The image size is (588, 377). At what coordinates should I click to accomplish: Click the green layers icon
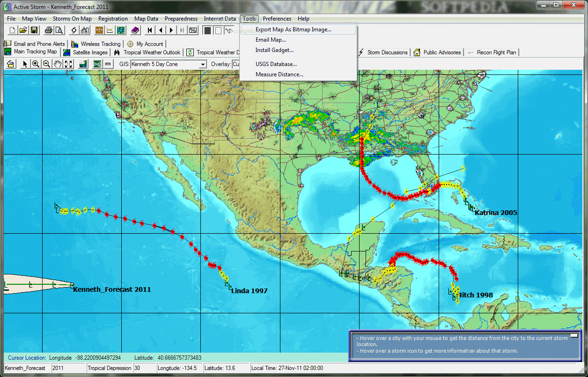click(97, 64)
